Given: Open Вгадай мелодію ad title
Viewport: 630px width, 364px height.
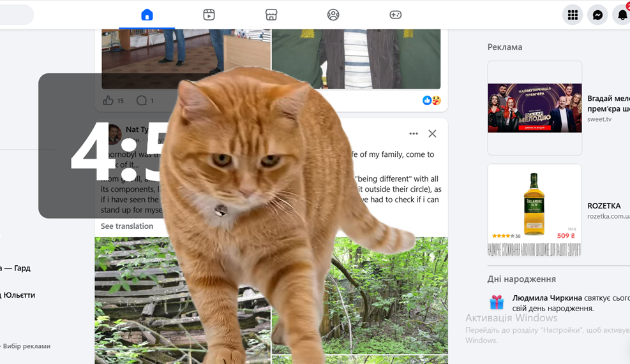Looking at the screenshot, I should point(608,103).
